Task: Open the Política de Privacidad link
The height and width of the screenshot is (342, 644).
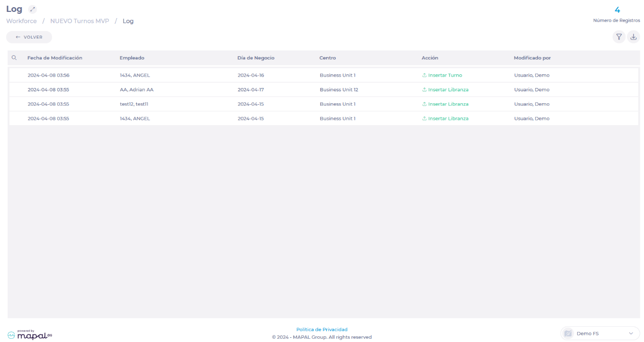Action: (x=322, y=329)
